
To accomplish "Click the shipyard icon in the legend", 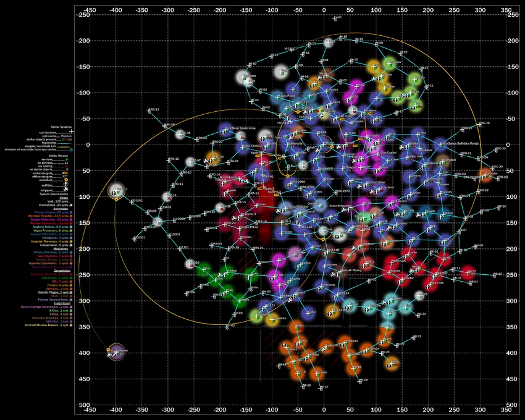I will pos(65,188).
